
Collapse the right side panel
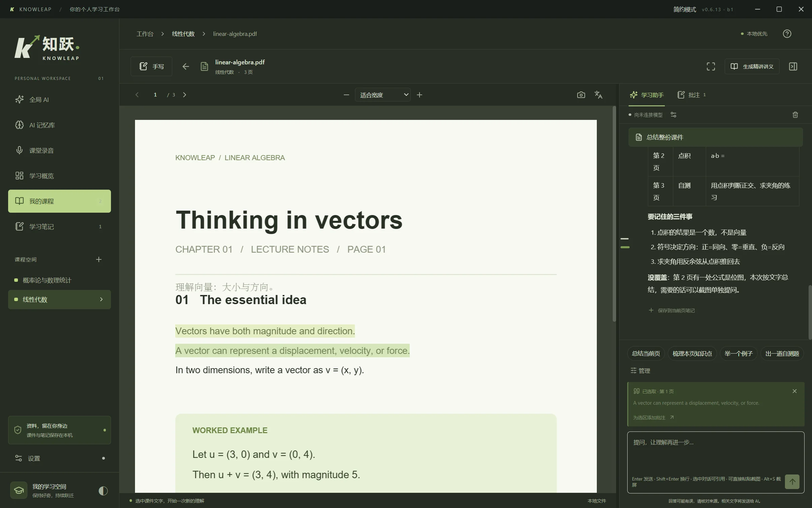pos(793,66)
